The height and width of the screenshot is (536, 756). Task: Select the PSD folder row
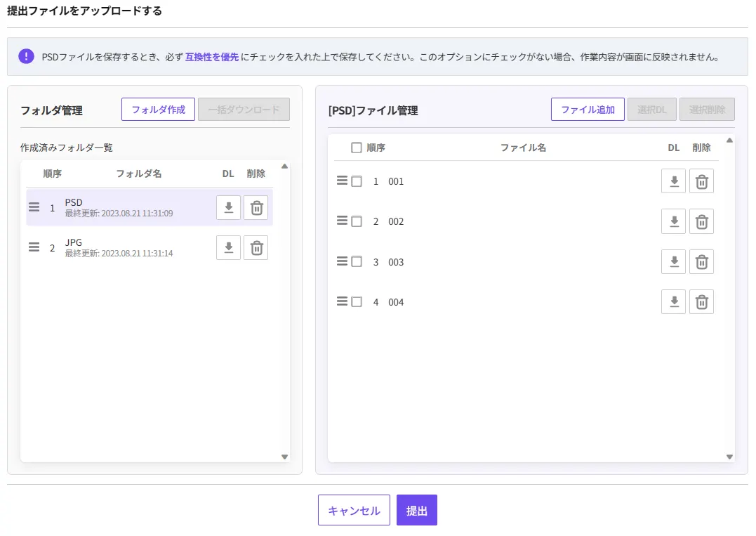point(150,207)
